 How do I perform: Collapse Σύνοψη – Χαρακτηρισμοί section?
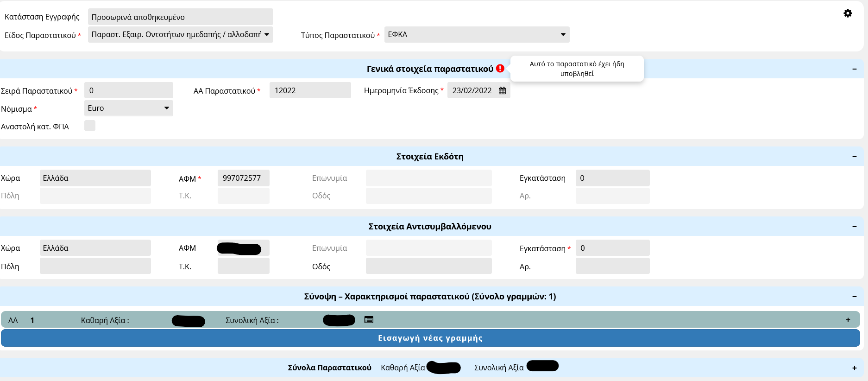(x=855, y=297)
